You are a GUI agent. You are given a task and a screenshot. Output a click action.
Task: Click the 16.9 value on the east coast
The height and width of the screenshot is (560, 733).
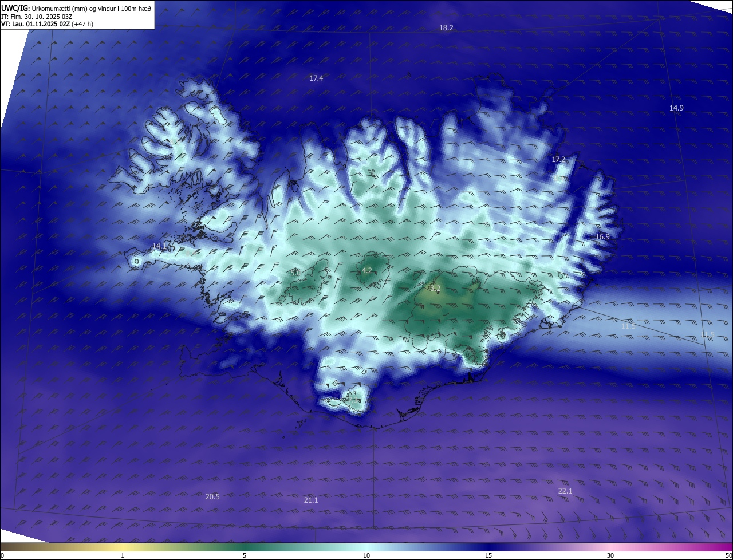[602, 236]
